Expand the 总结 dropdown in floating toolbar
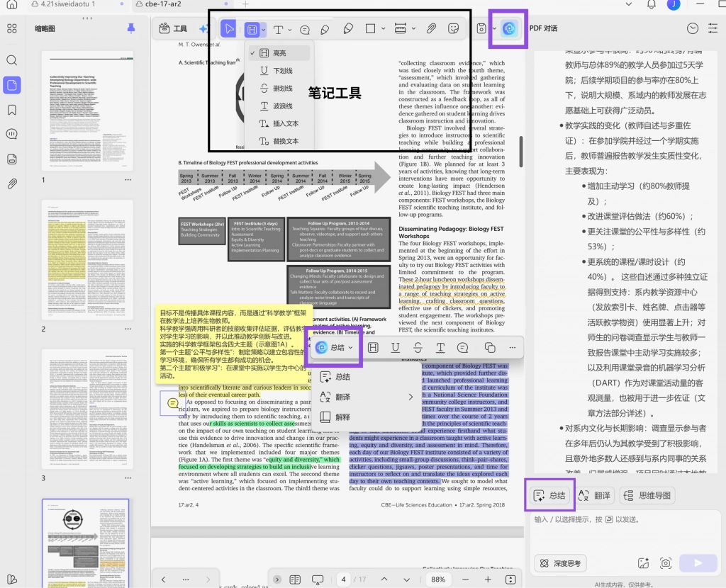The height and width of the screenshot is (588, 726). (350, 347)
